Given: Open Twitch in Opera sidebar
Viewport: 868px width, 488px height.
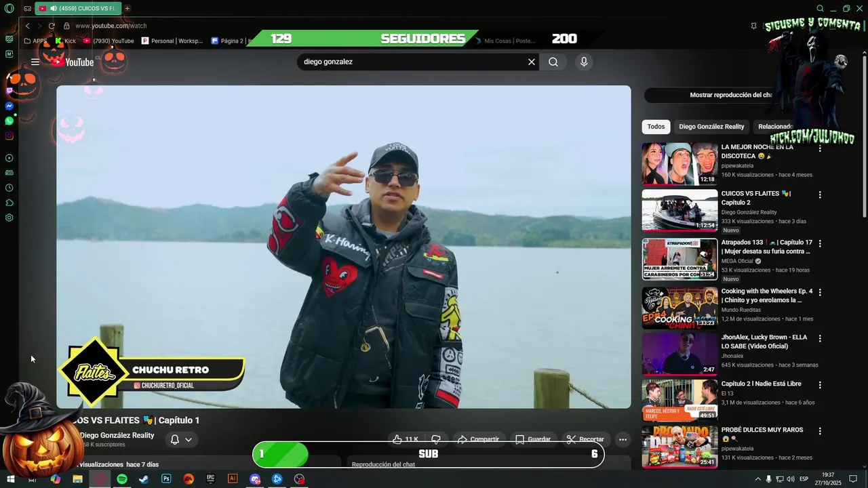Looking at the screenshot, I should 9,91.
